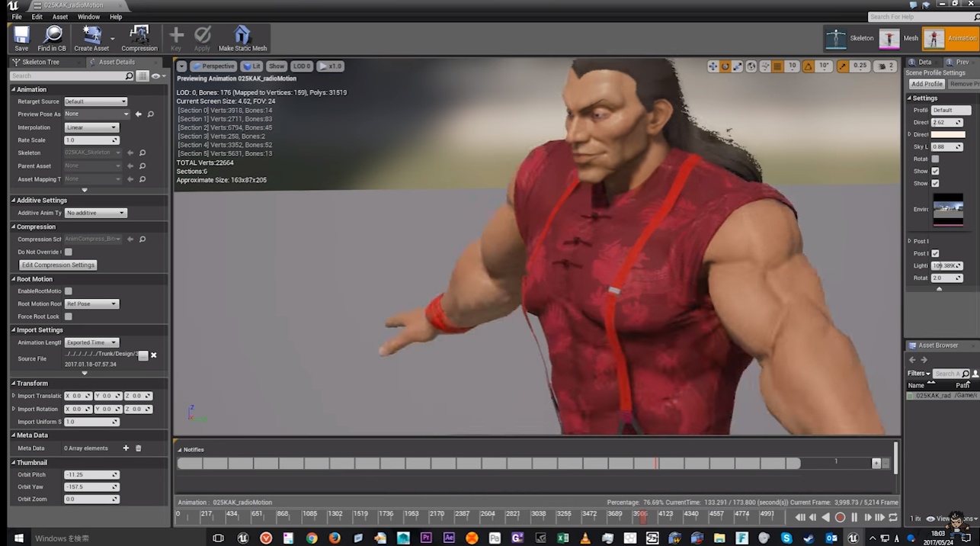Delete all Meta Data array elements
The height and width of the screenshot is (546, 980).
coord(138,448)
